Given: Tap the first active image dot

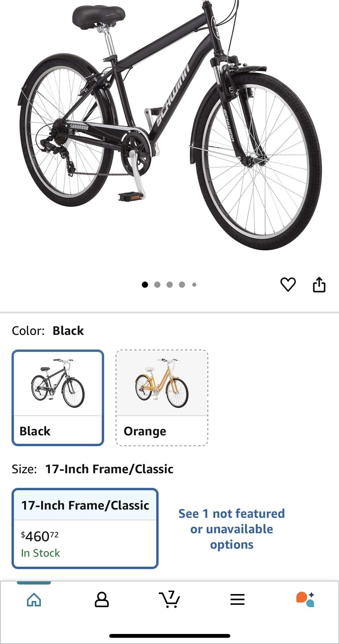Looking at the screenshot, I should pyautogui.click(x=145, y=285).
